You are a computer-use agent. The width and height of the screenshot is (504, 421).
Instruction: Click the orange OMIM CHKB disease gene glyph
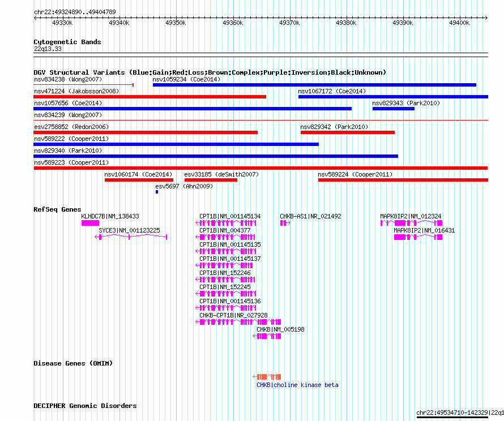click(x=267, y=377)
